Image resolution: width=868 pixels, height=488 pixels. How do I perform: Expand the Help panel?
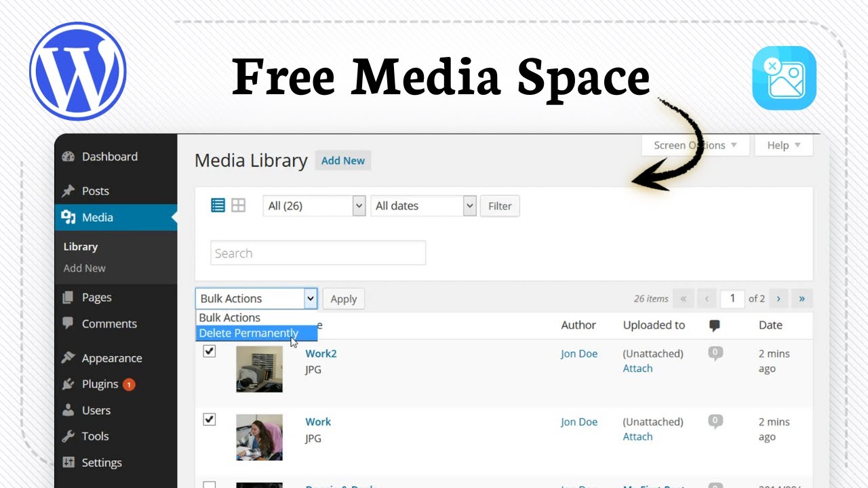point(784,145)
